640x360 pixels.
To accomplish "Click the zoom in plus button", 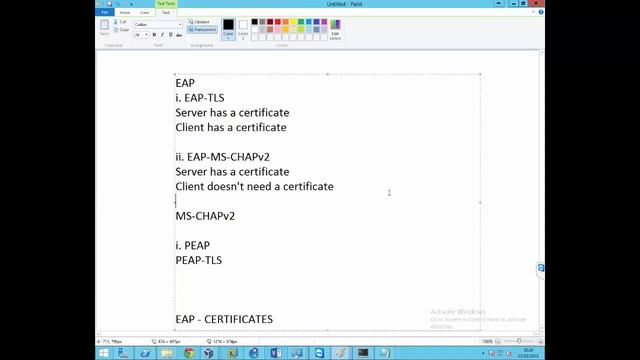I will click(x=540, y=341).
